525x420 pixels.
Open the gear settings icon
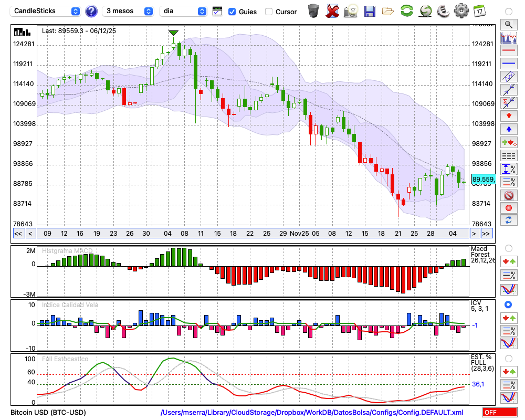461,10
